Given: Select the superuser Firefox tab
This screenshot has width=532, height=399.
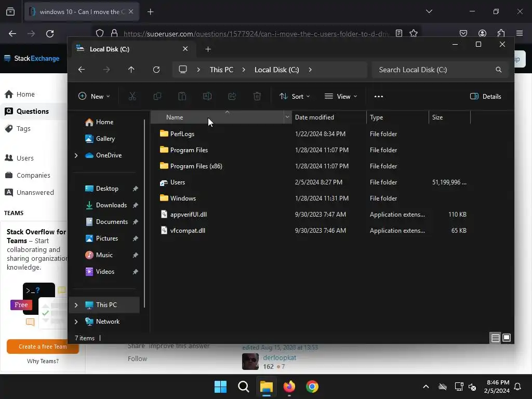Looking at the screenshot, I should pos(82,12).
